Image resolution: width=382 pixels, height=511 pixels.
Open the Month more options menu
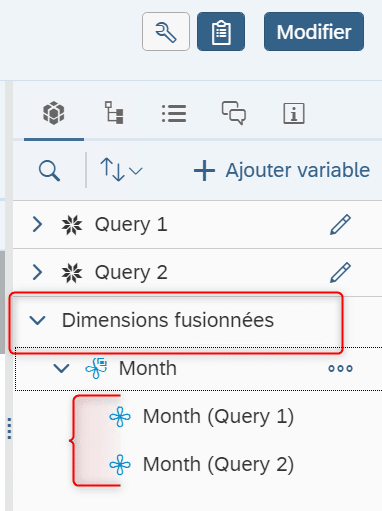pyautogui.click(x=340, y=368)
